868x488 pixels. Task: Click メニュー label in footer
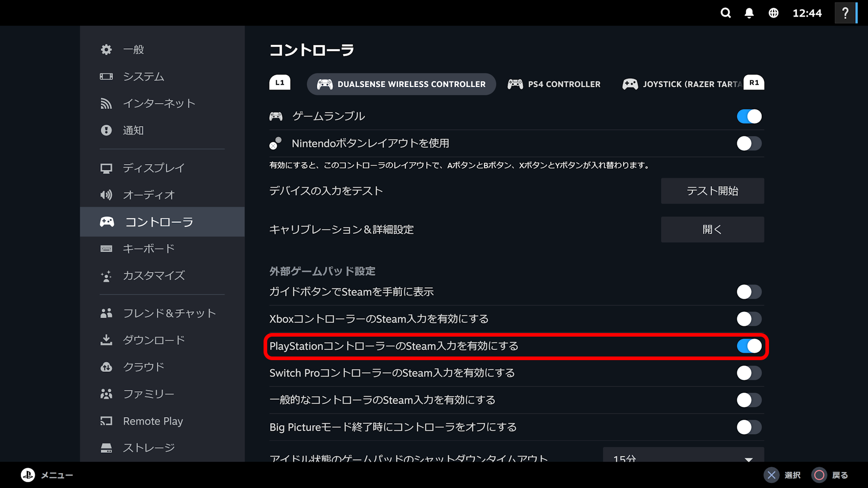[x=57, y=475]
